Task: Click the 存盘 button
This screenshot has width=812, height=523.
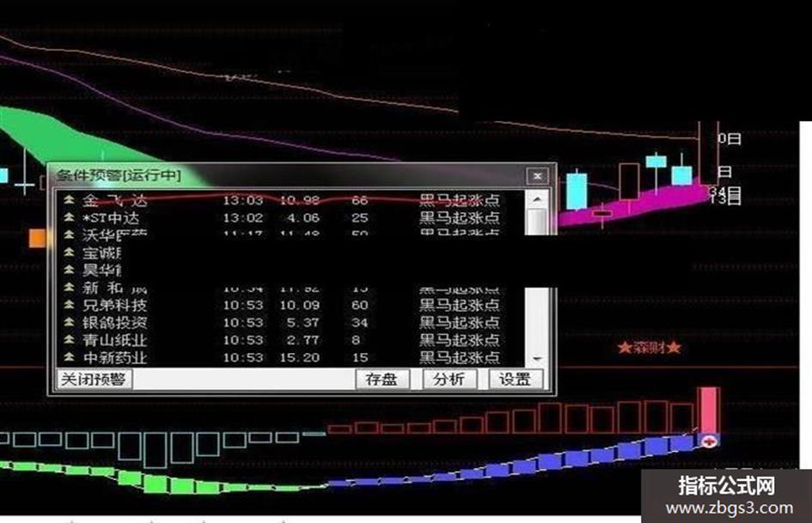Action: [x=382, y=379]
